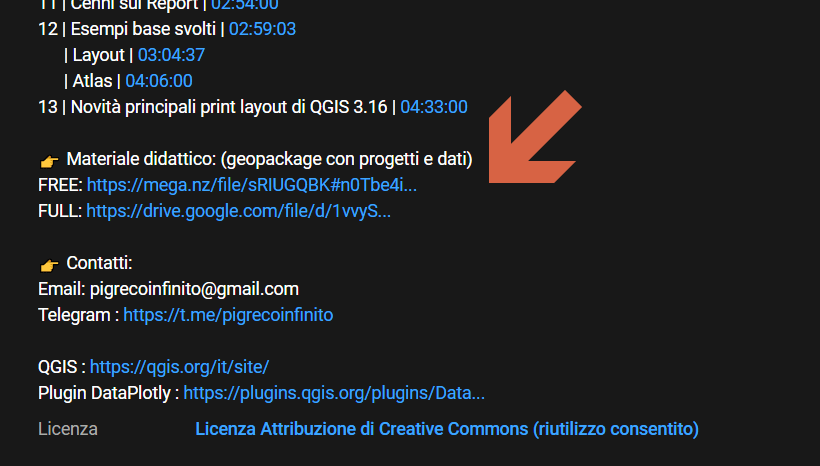
Task: Open the Creative Commons attribution license link
Action: (x=446, y=429)
